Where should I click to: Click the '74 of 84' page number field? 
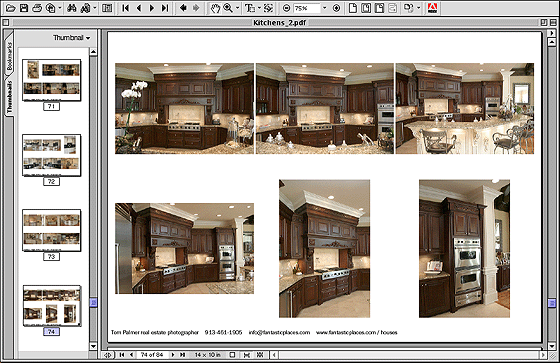pyautogui.click(x=152, y=355)
